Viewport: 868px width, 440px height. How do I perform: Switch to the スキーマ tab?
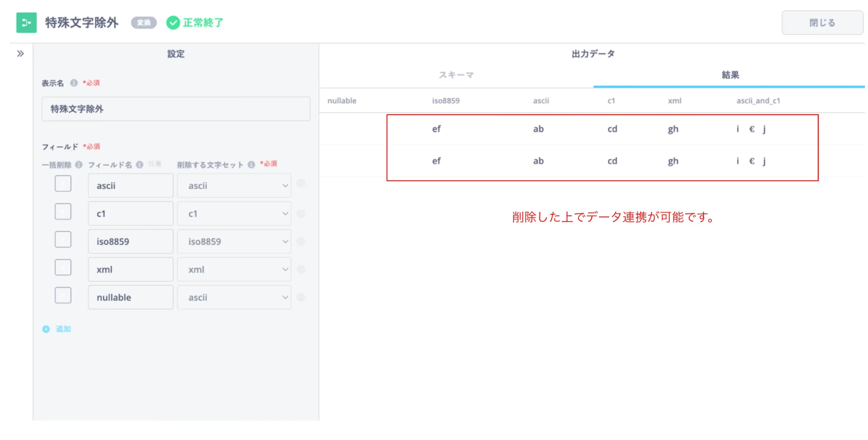pos(456,75)
